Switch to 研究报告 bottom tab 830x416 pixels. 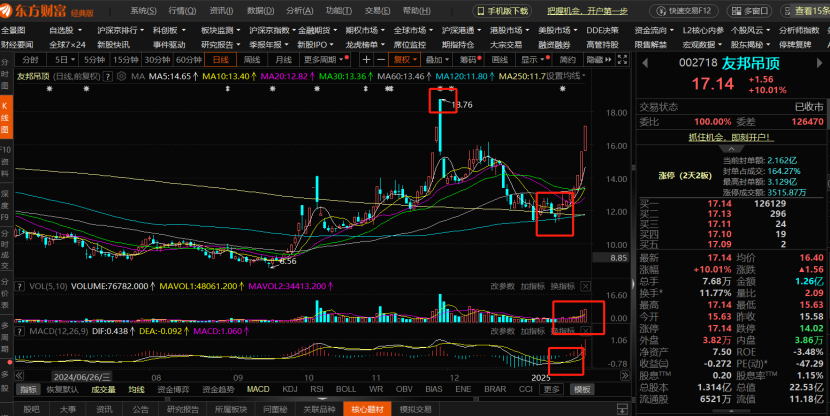point(183,409)
